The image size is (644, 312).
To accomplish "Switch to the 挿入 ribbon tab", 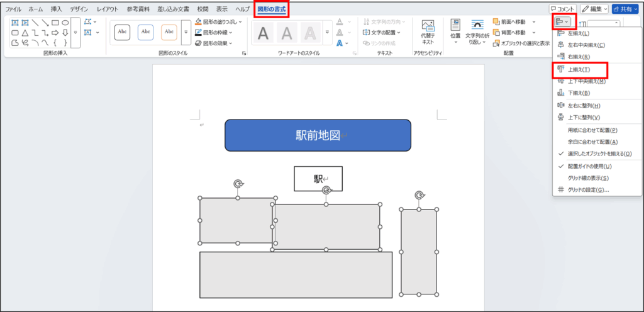I will tap(57, 9).
